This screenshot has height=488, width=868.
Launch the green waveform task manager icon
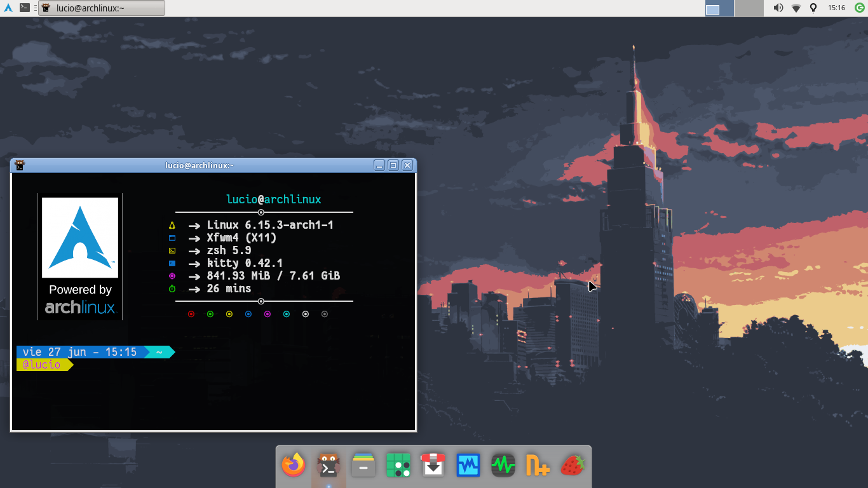[503, 465]
